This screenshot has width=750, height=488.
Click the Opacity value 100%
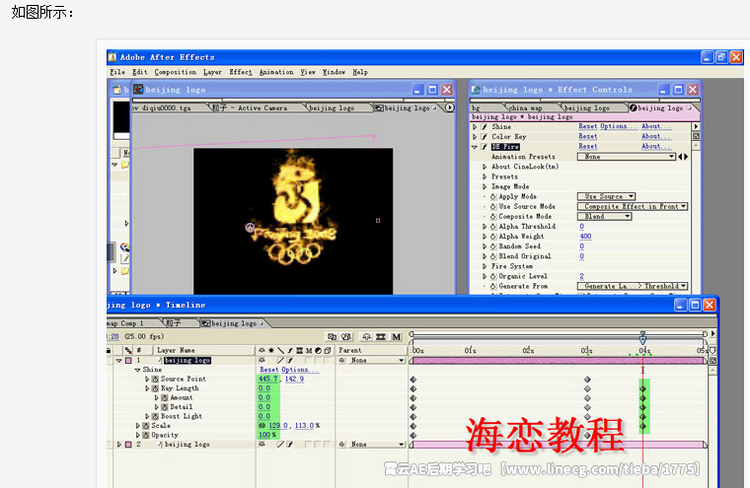click(267, 435)
